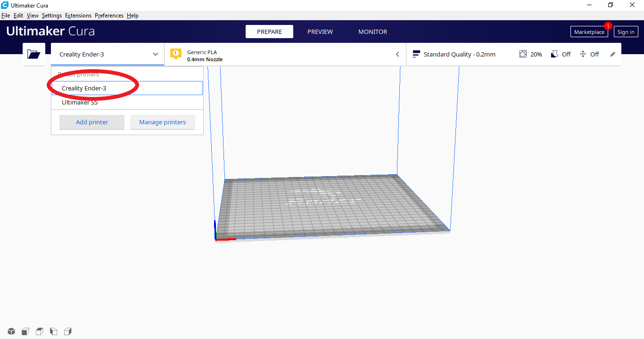Switch to the PREPARE stage tab
Screen dimensions: 644x339
269,32
